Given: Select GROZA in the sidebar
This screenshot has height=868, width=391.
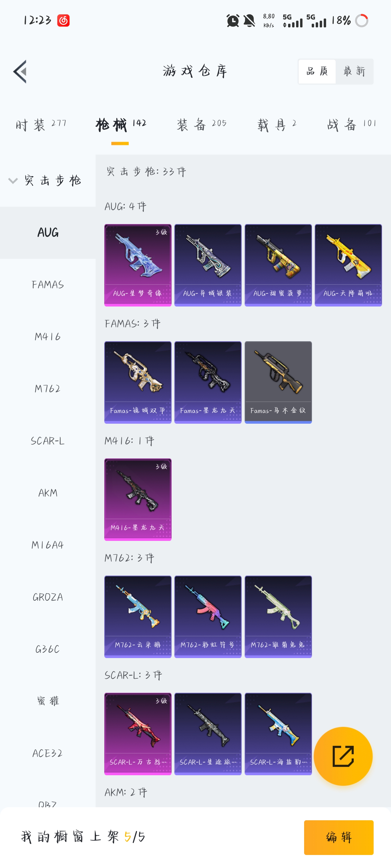Looking at the screenshot, I should coord(48,597).
